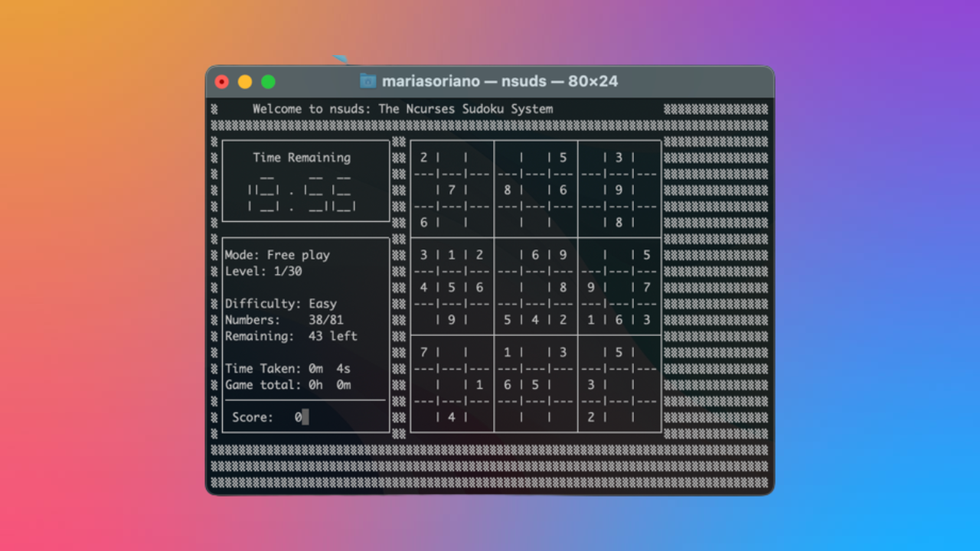This screenshot has height=551, width=980.
Task: Click the 'Mode: Free play' line
Action: click(277, 255)
